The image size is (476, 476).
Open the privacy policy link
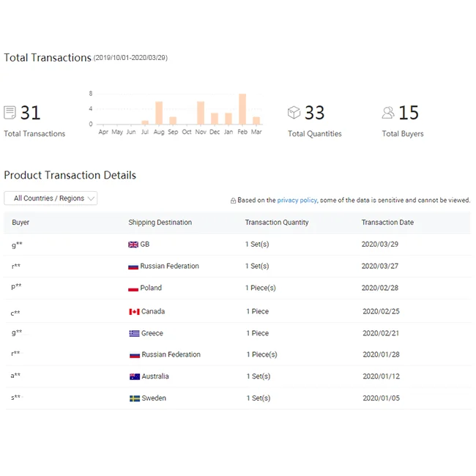(297, 200)
